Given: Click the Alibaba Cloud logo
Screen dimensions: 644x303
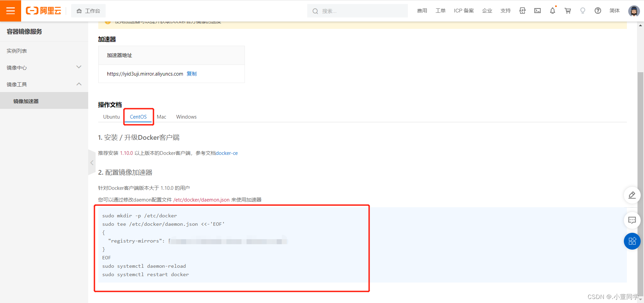Looking at the screenshot, I should [43, 10].
